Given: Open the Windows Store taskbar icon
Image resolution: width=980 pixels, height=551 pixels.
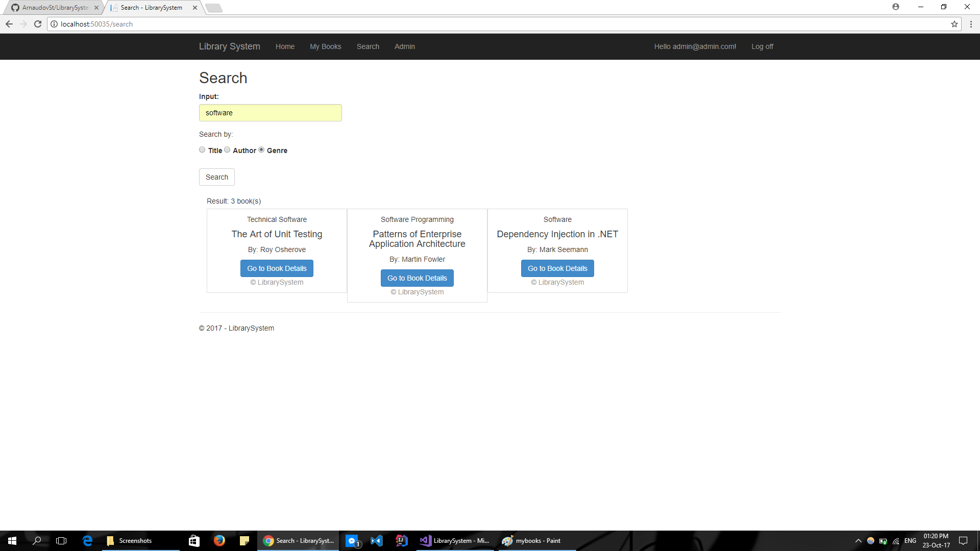Looking at the screenshot, I should tap(194, 541).
